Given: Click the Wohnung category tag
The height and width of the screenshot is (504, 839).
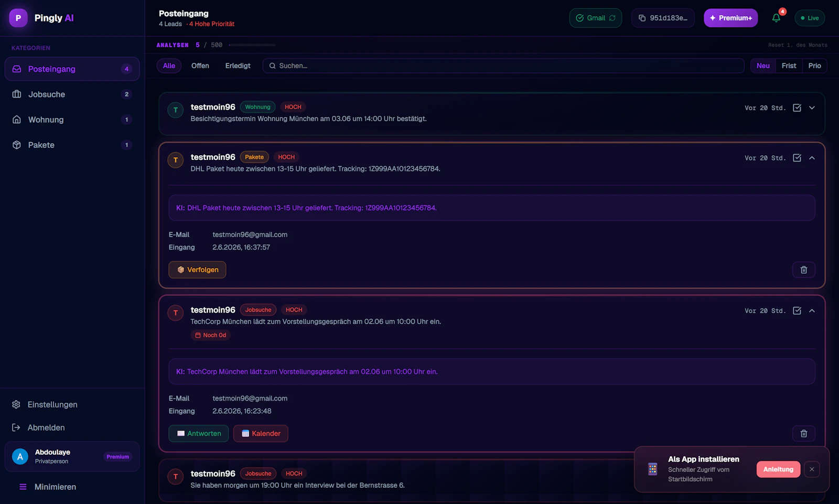Looking at the screenshot, I should point(257,107).
